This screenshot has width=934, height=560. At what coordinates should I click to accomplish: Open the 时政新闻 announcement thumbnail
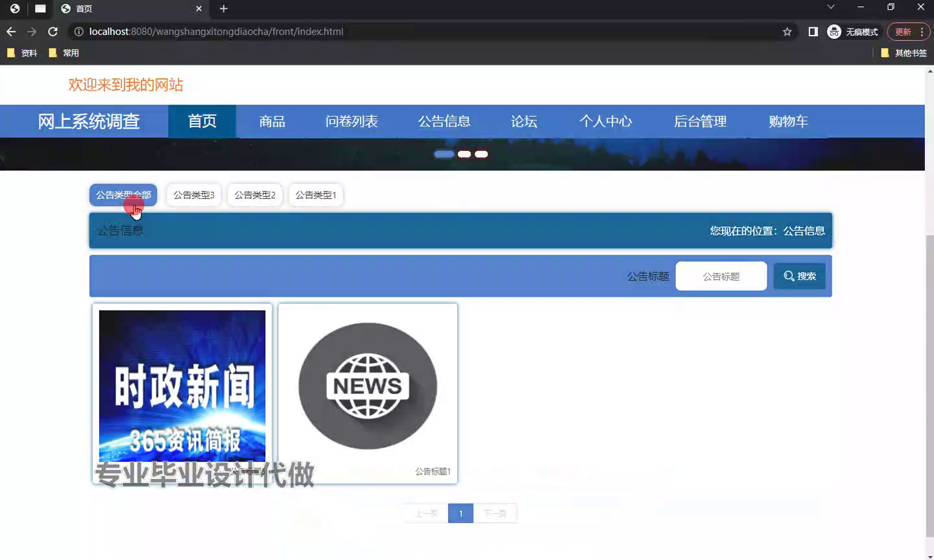pos(182,386)
